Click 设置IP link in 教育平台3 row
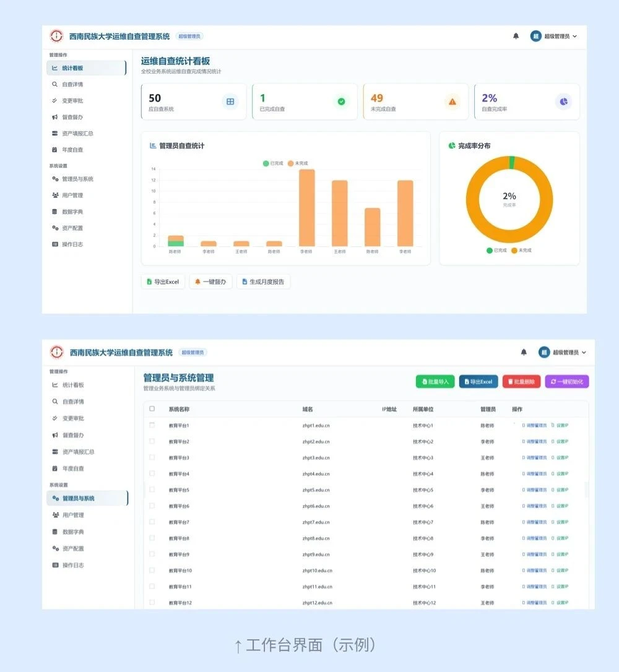Screen dimensions: 619x672 (x=560, y=458)
